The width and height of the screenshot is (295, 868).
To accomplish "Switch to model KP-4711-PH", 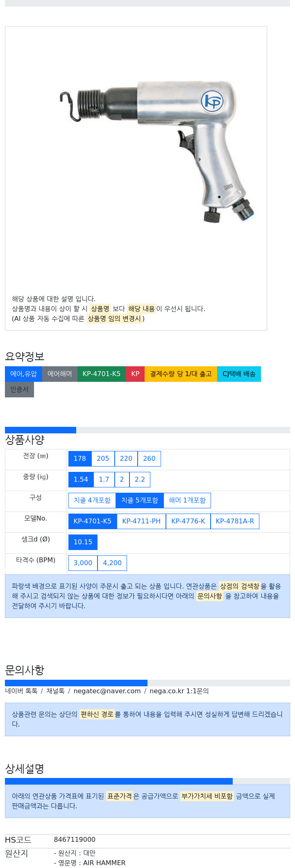I will tap(141, 521).
